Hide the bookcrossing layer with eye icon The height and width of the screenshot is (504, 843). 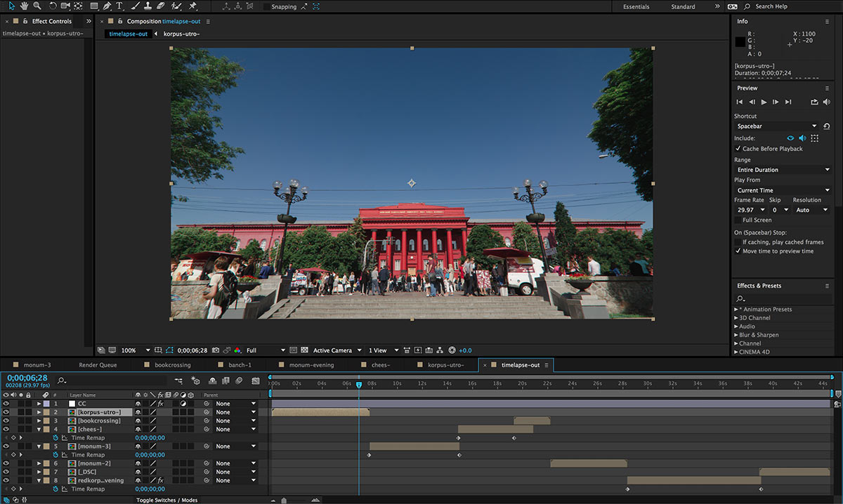click(x=6, y=421)
